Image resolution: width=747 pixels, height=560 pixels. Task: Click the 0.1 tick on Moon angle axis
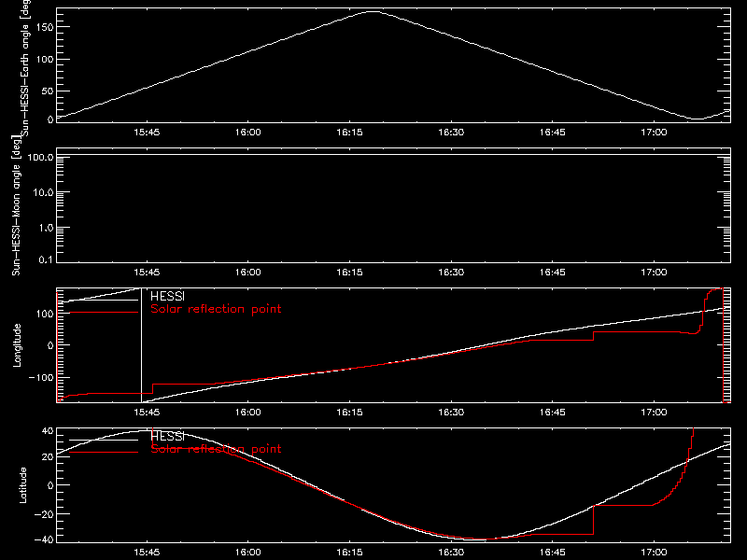46,260
